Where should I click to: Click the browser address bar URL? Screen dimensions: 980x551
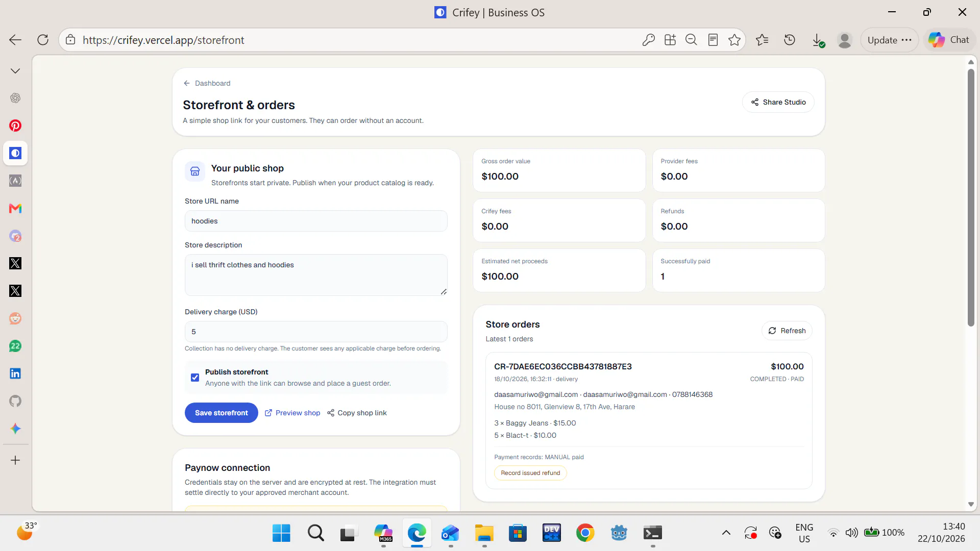[x=163, y=40]
